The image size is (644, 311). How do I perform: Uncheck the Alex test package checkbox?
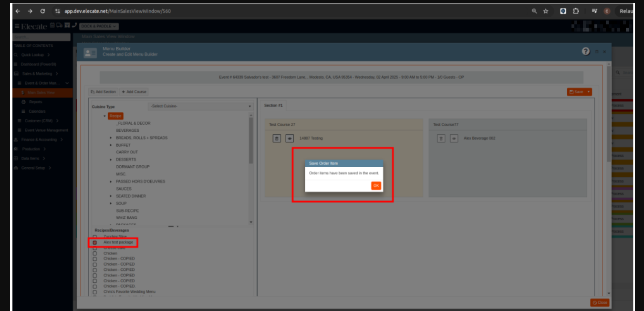pos(95,243)
